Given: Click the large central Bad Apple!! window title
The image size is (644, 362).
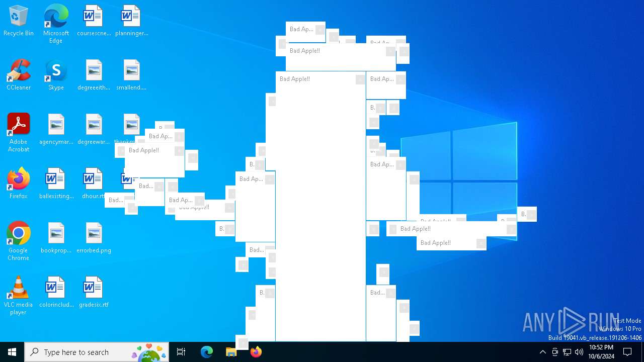Looking at the screenshot, I should pos(295,79).
